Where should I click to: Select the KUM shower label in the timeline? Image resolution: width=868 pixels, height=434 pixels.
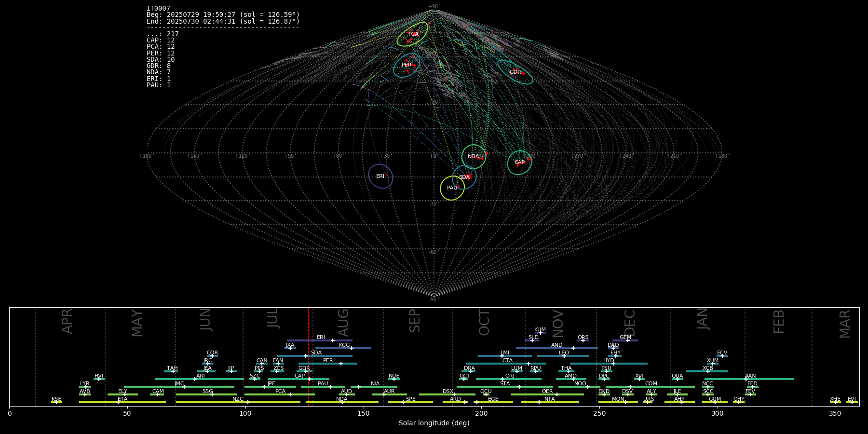tap(540, 330)
